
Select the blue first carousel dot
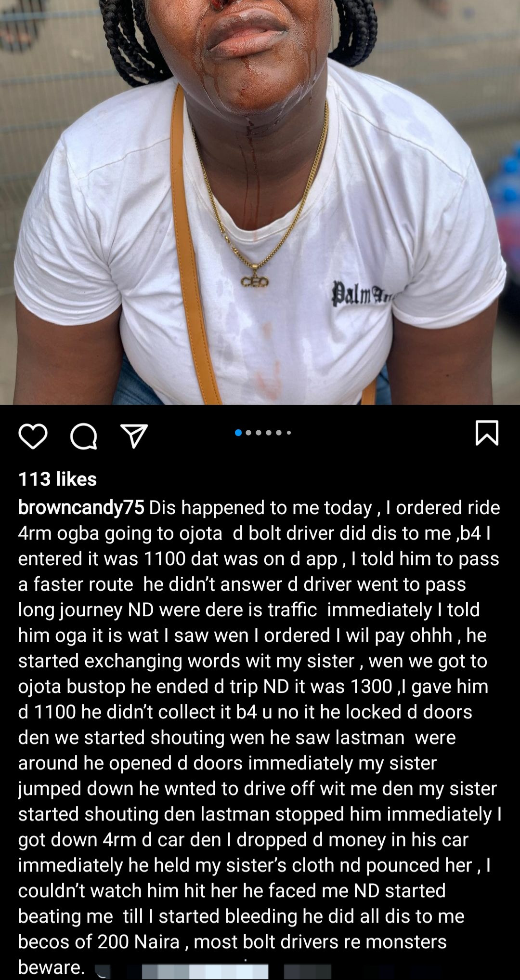(238, 433)
